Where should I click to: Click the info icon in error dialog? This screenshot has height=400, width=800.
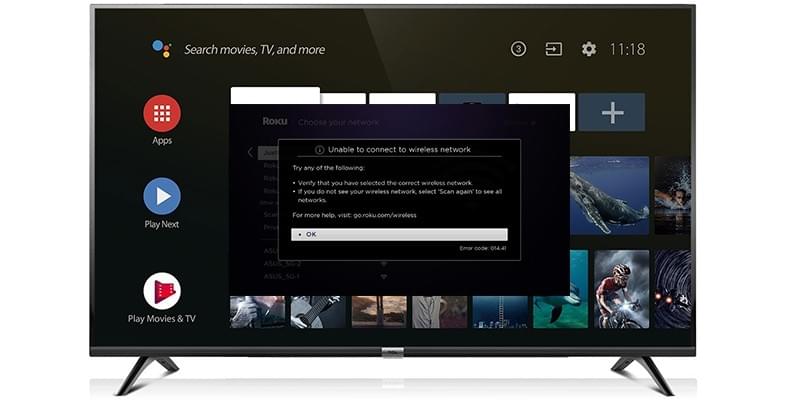[319, 149]
